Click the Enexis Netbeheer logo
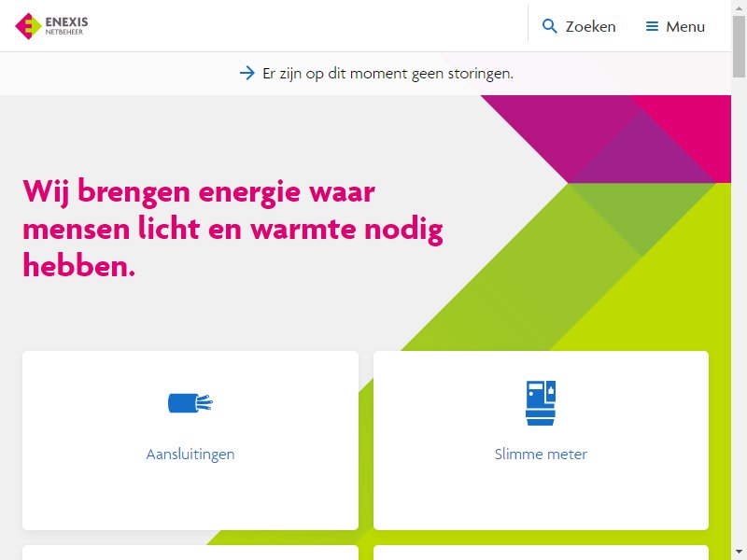 pyautogui.click(x=51, y=26)
